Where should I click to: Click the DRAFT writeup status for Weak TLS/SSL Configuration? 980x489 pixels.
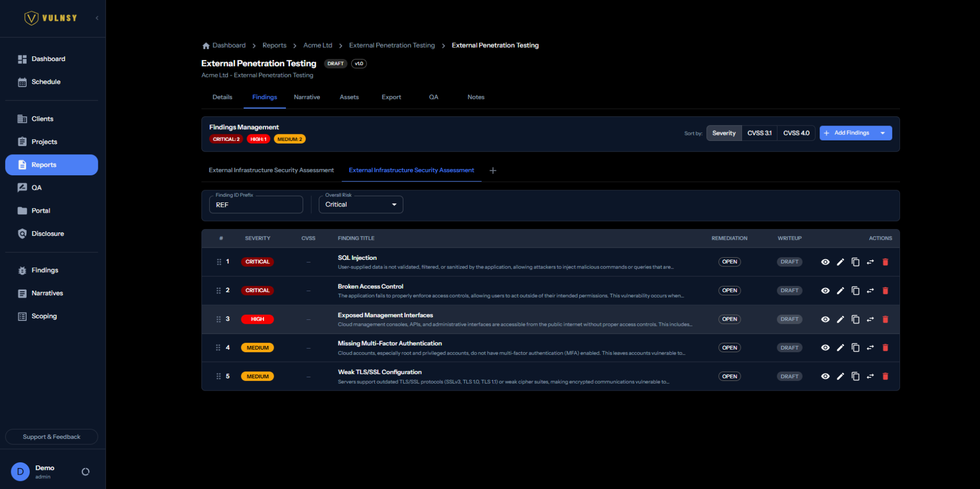[789, 376]
